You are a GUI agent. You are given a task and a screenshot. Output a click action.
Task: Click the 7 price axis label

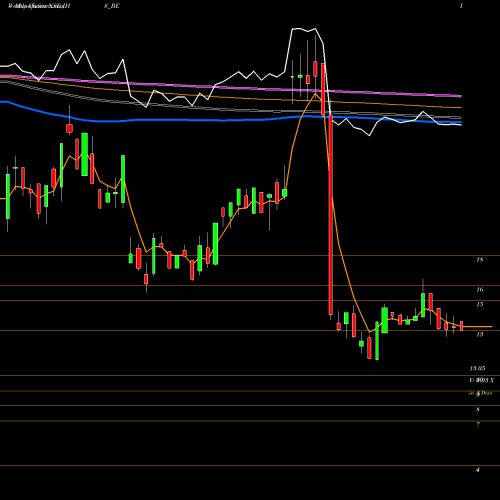click(x=478, y=425)
